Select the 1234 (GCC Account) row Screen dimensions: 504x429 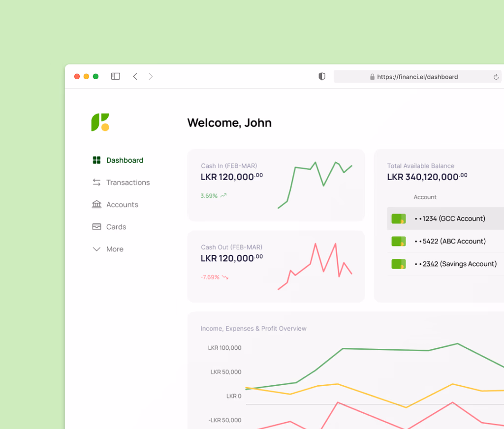click(x=445, y=218)
